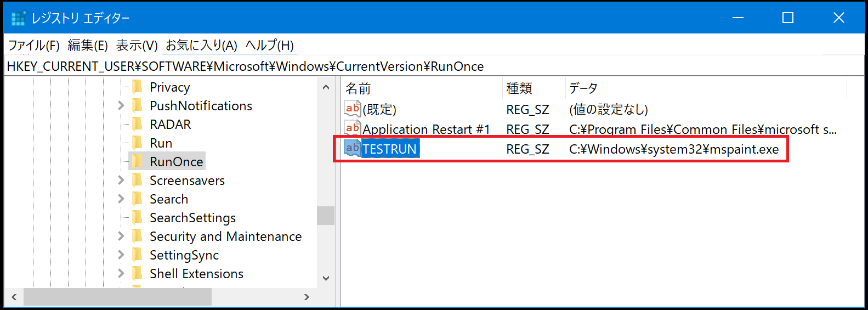Image resolution: width=868 pixels, height=310 pixels.
Task: Click the REG_SZ type of TESTRUN
Action: [x=527, y=149]
